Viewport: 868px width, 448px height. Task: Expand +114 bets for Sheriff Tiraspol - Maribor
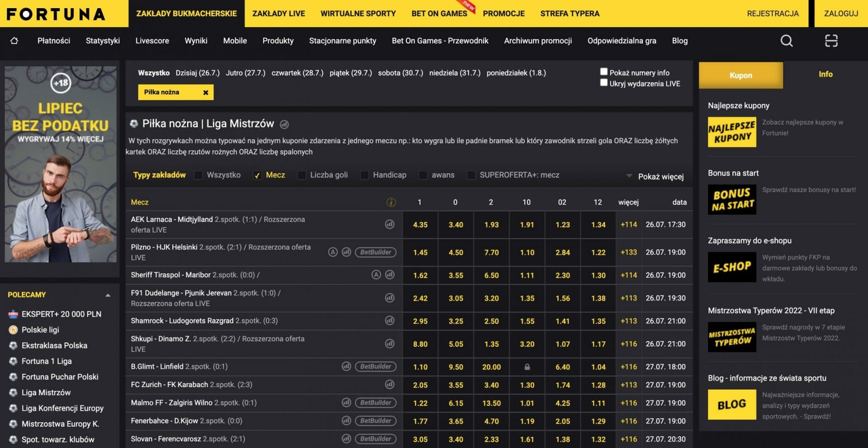coord(629,275)
